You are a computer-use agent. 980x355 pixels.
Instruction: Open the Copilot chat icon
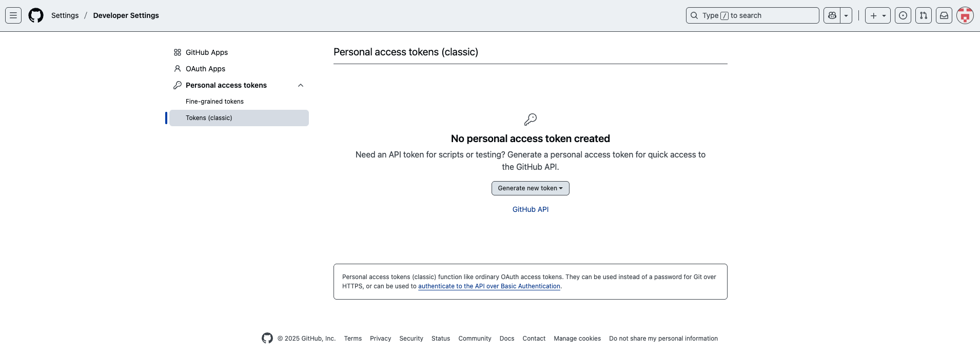(x=832, y=15)
